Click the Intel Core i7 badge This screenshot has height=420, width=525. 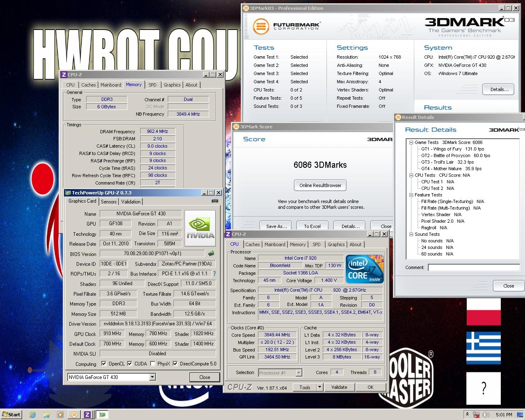(365, 269)
